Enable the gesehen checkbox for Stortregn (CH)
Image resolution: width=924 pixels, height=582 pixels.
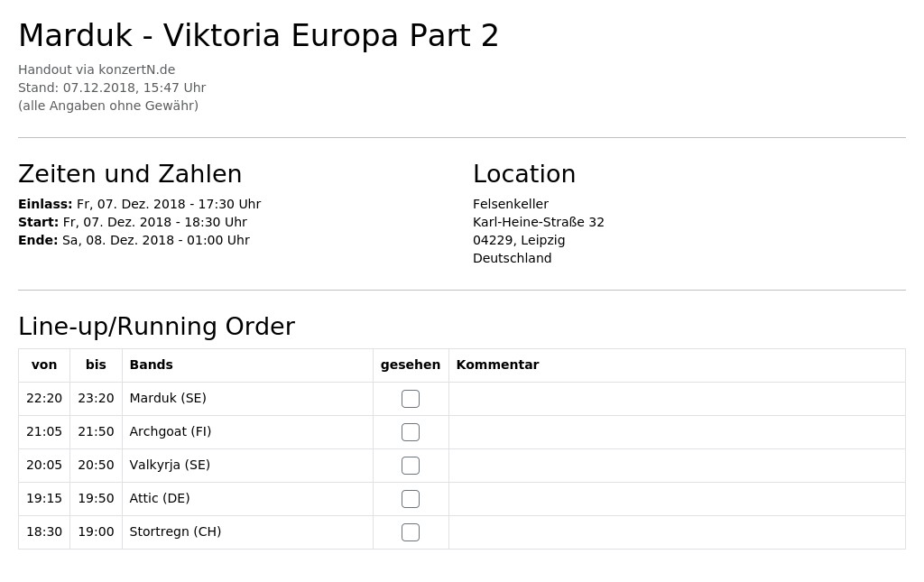tap(411, 532)
